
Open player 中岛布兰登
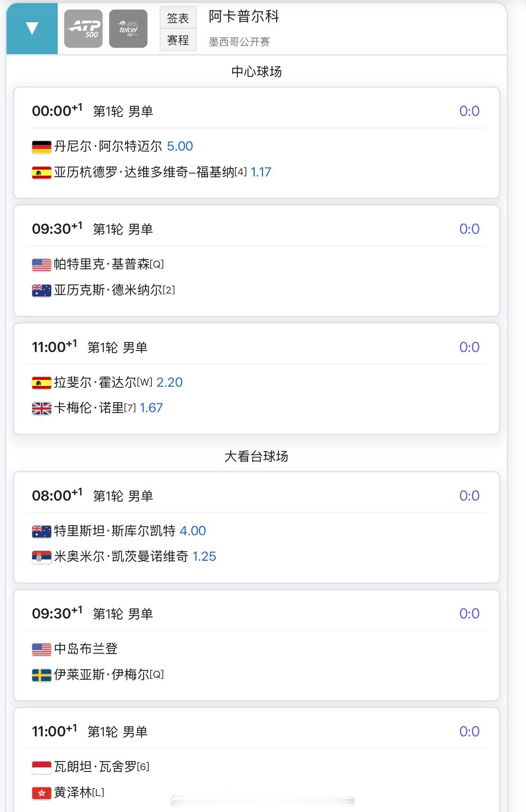tap(86, 649)
